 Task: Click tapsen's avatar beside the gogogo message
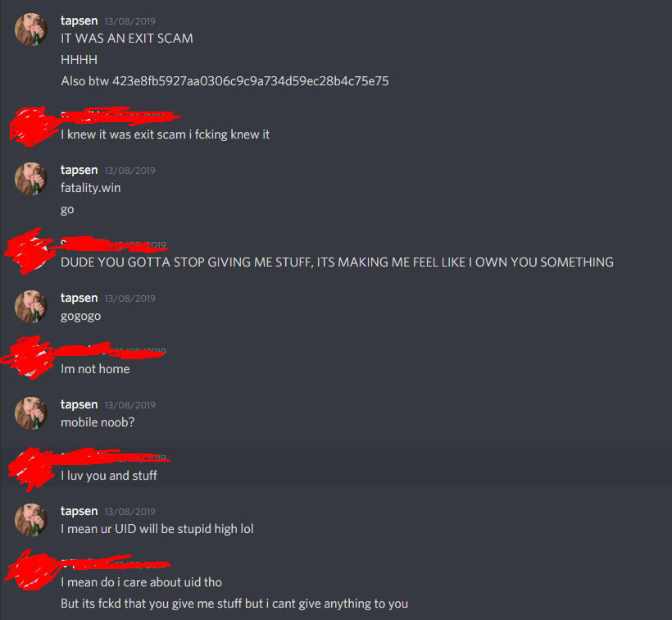click(x=31, y=307)
